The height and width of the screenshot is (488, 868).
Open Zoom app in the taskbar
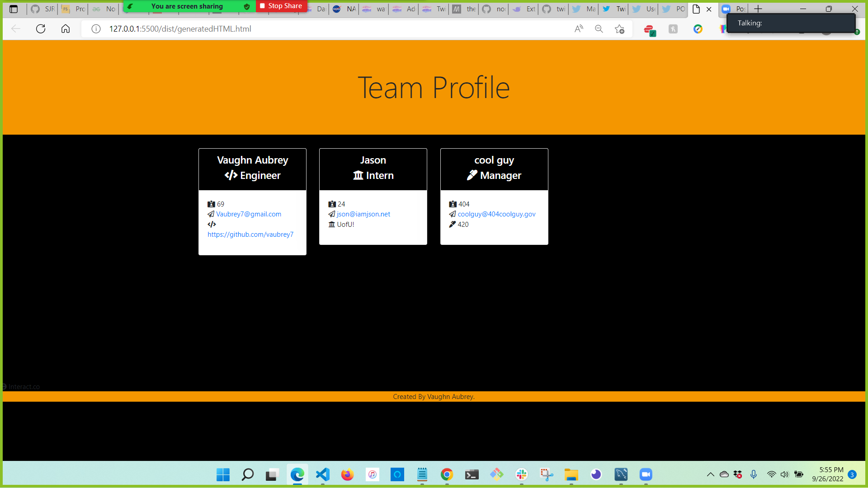tap(646, 474)
